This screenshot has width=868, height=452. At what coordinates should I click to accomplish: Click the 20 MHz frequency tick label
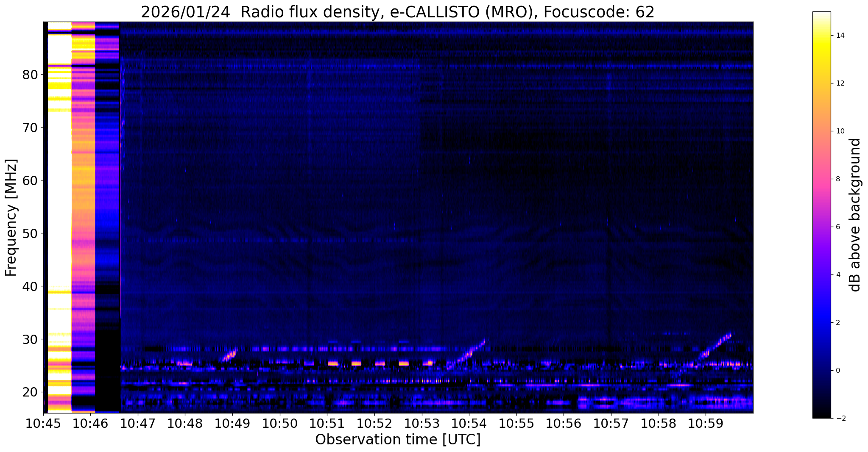30,392
